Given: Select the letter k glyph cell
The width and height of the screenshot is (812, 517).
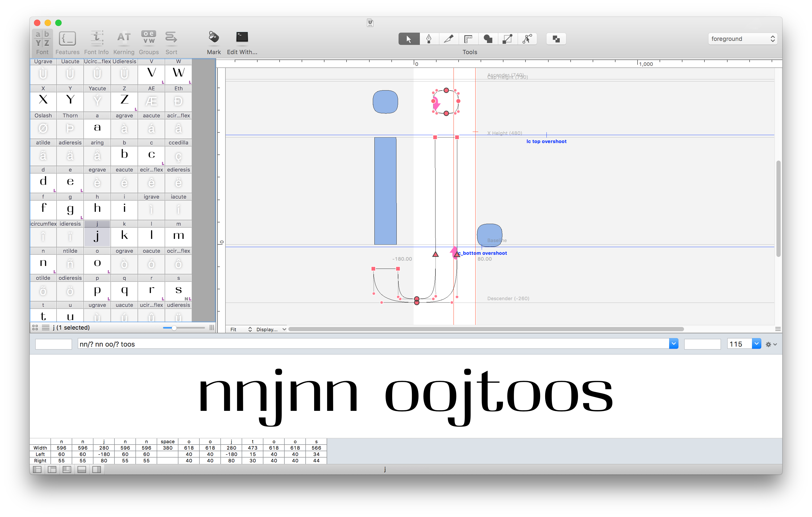Looking at the screenshot, I should click(x=124, y=236).
